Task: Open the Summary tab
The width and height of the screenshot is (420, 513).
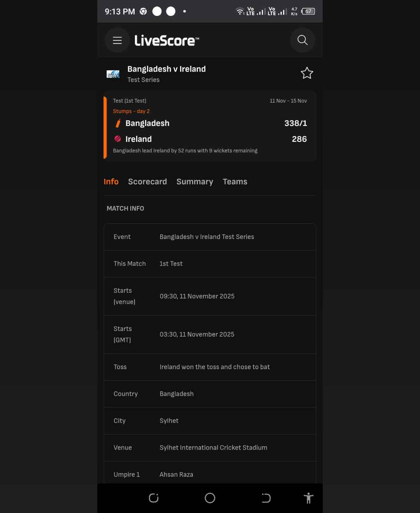Action: point(194,181)
